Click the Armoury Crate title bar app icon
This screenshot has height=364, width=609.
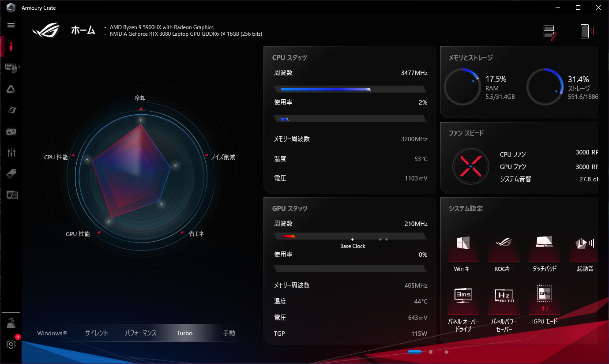[11, 8]
